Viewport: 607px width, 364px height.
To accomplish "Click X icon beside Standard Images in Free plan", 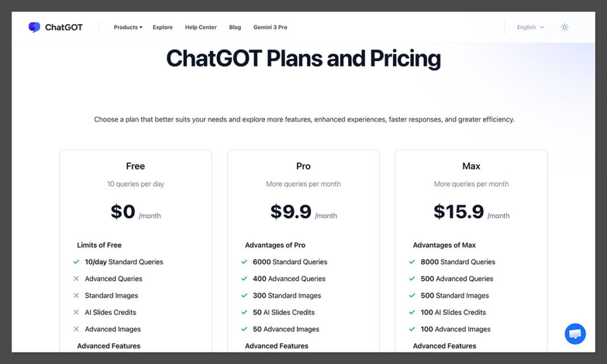I will tap(75, 295).
